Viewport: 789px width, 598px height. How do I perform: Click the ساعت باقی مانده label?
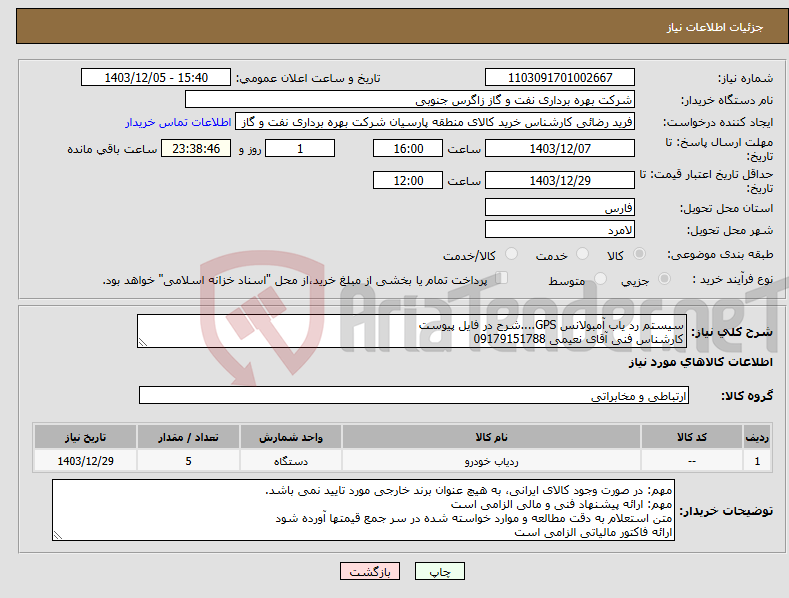point(112,150)
